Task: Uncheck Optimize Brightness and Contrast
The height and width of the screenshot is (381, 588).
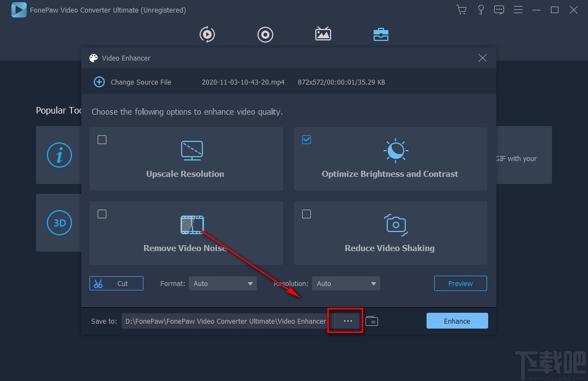Action: pos(307,140)
